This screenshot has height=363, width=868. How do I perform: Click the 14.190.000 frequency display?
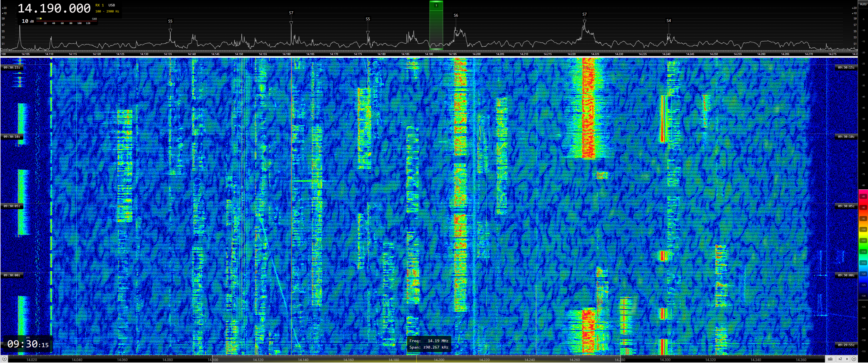pos(54,8)
